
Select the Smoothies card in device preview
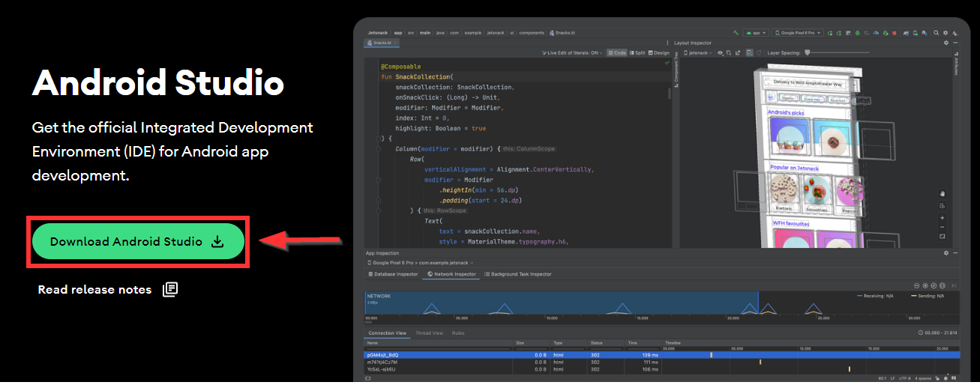pyautogui.click(x=817, y=195)
